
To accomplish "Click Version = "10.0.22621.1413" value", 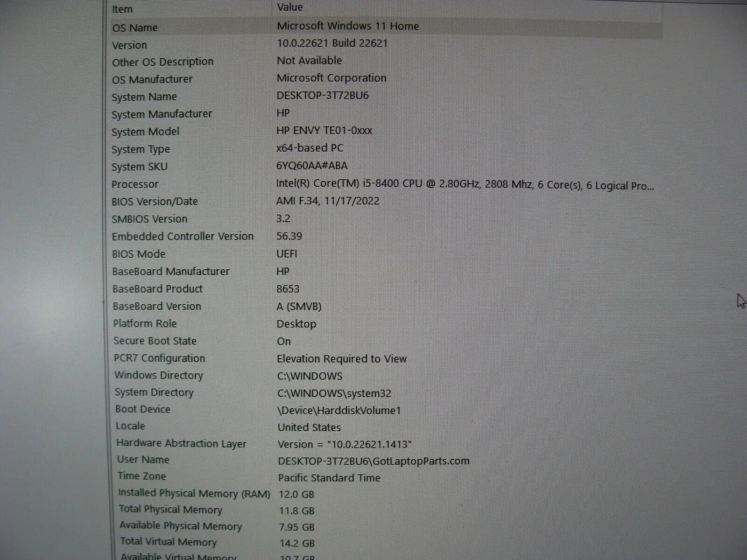I will pos(345,444).
